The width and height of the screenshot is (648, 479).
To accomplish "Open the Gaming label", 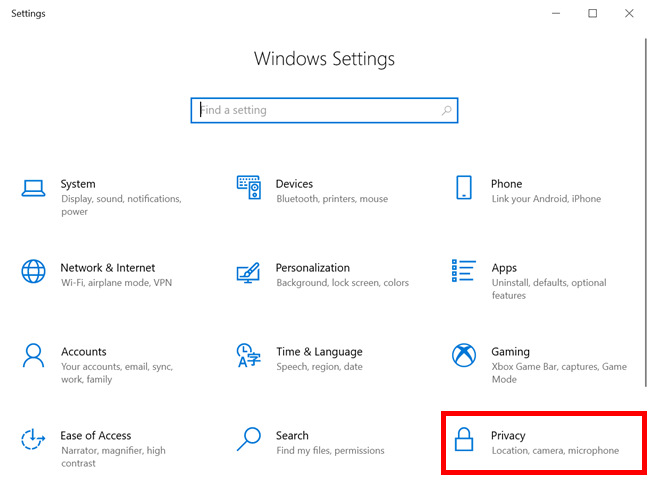I will (x=510, y=352).
